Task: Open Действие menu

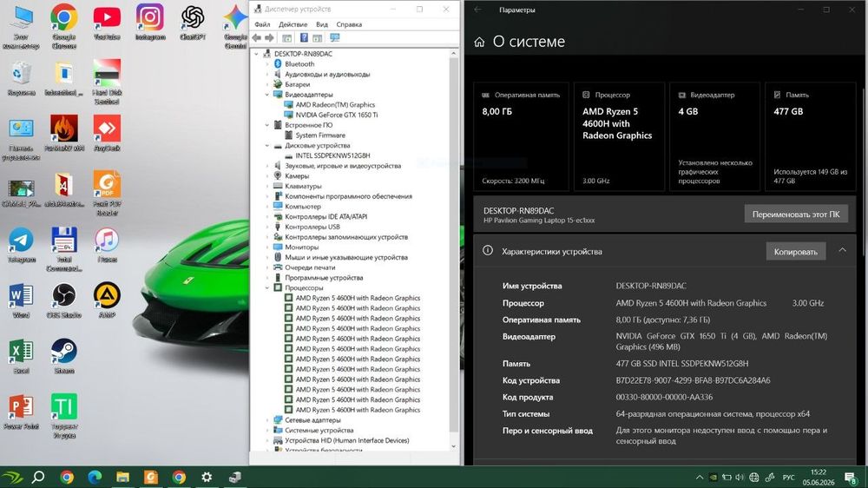Action: point(293,24)
